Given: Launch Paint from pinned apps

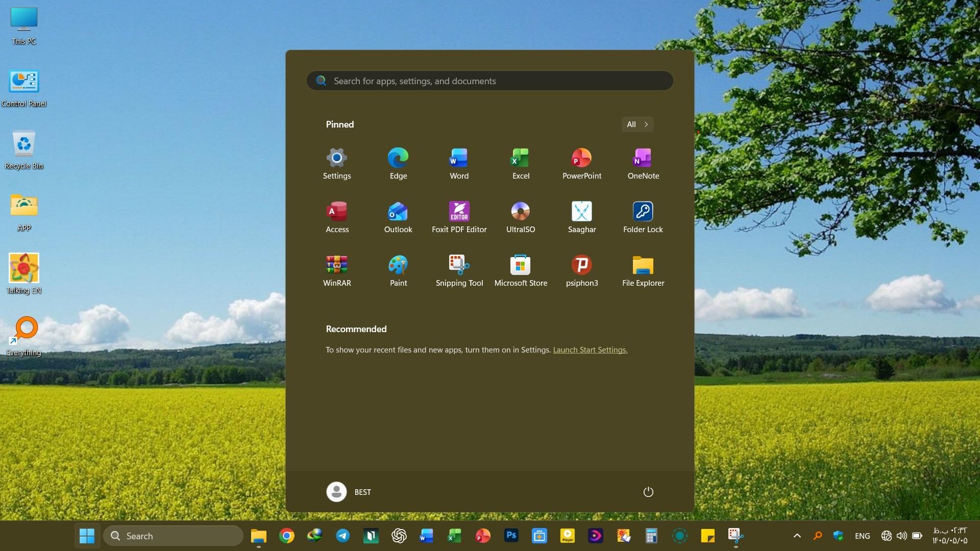Looking at the screenshot, I should point(398,271).
